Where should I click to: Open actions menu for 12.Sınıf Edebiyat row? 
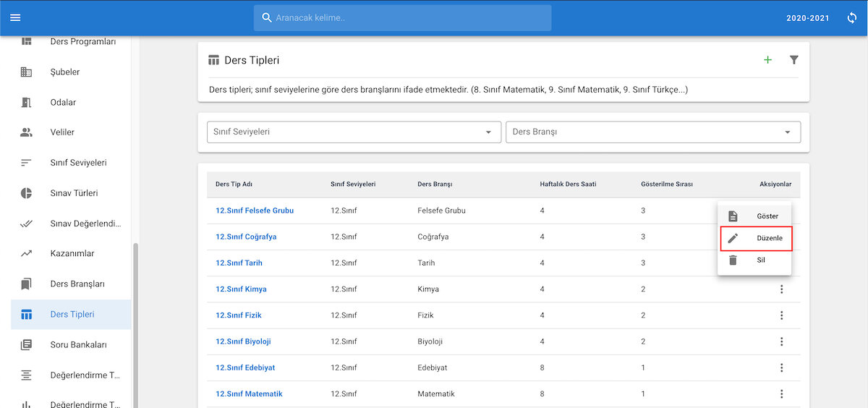coord(781,367)
